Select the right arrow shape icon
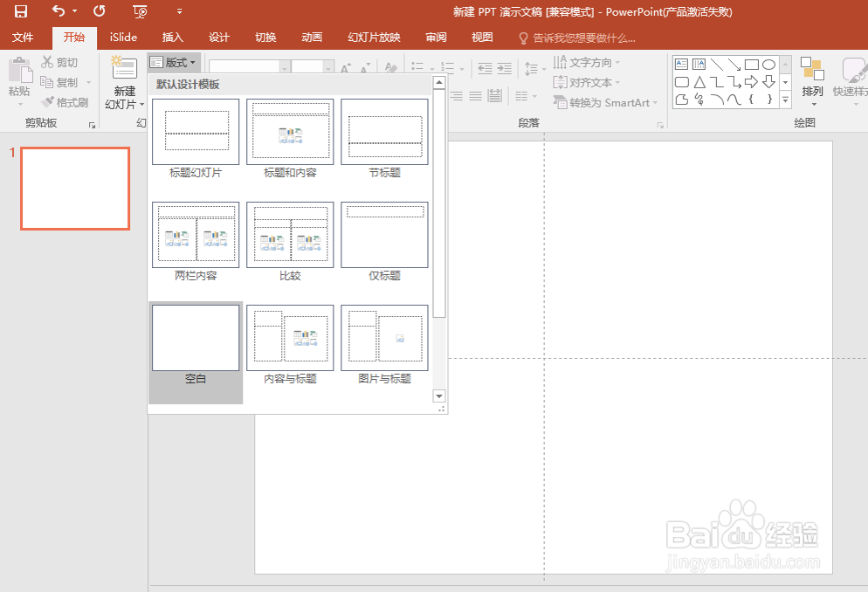868x592 pixels. tap(751, 82)
